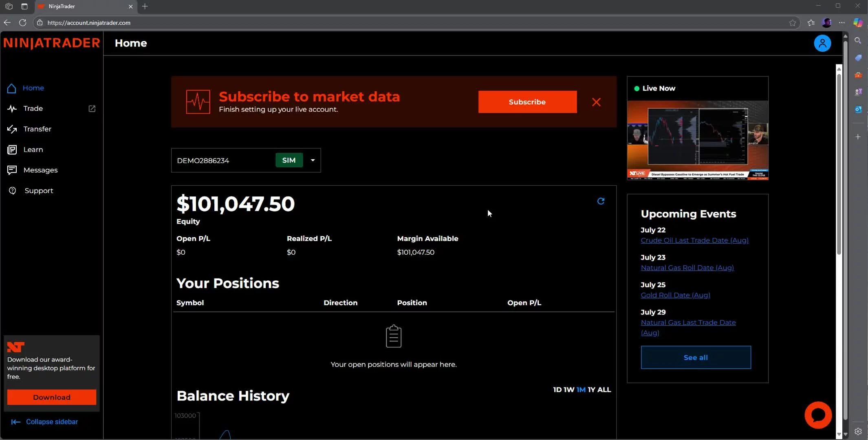Expand the DEMO2886234 account dropdown

pyautogui.click(x=313, y=160)
